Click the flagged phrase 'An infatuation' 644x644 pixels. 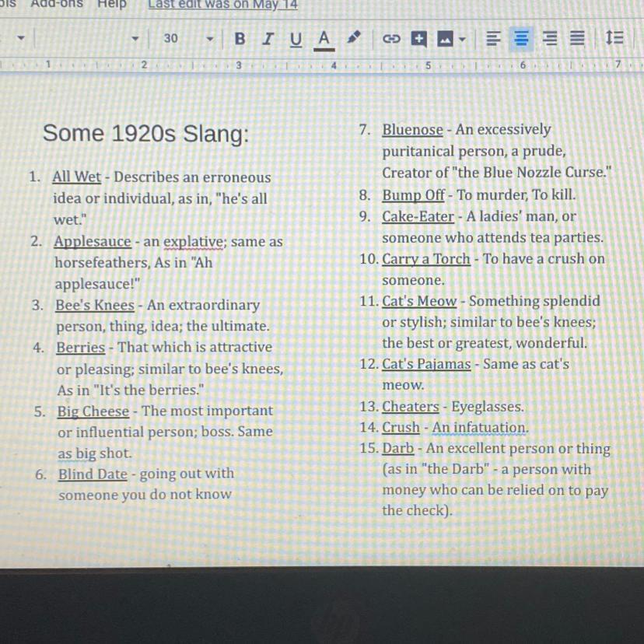(x=479, y=428)
